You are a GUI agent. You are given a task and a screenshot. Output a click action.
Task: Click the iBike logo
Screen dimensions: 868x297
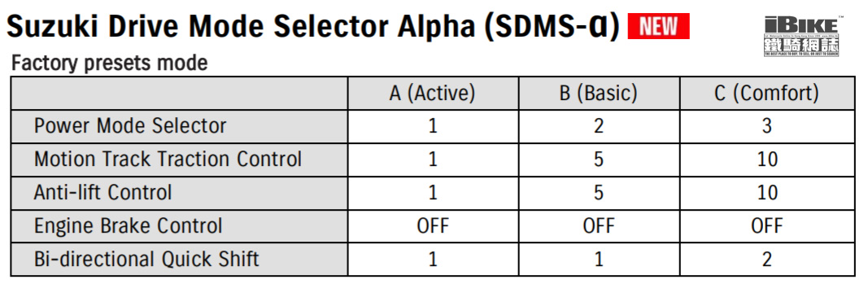801,36
